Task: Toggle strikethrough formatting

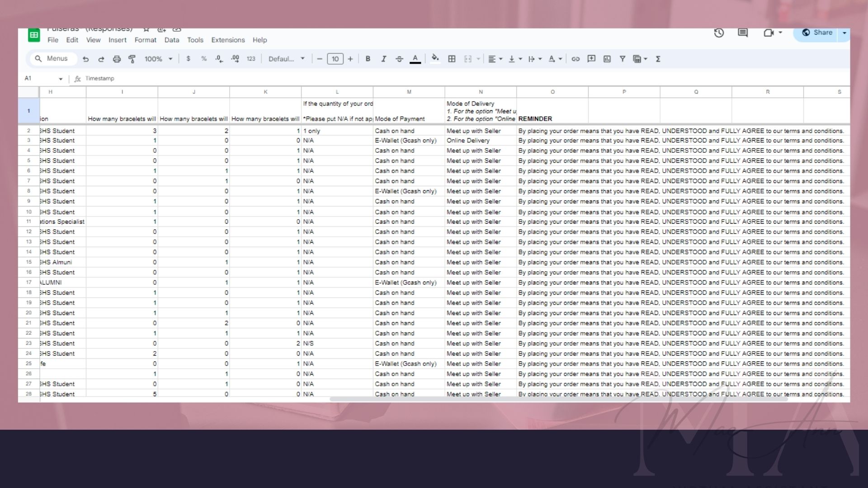Action: coord(399,59)
